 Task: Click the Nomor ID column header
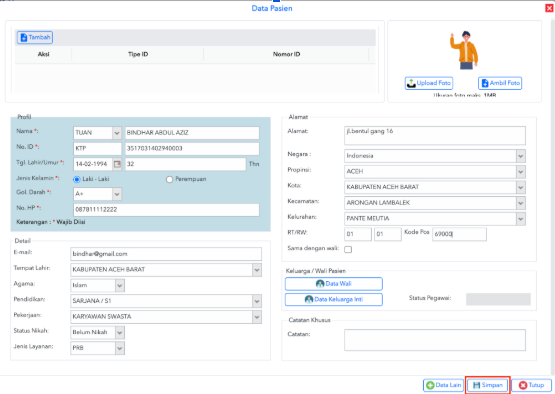[286, 54]
